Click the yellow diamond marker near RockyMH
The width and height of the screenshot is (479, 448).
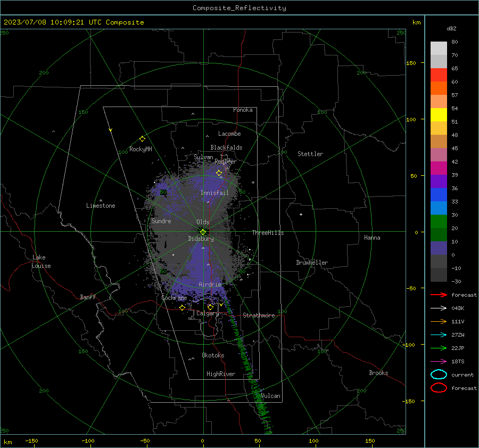[x=142, y=139]
